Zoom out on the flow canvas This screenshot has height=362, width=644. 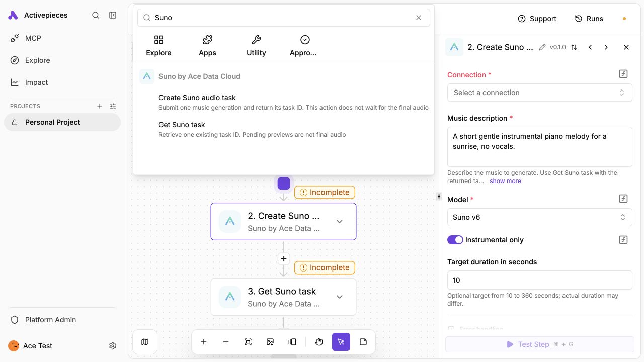[x=226, y=342]
